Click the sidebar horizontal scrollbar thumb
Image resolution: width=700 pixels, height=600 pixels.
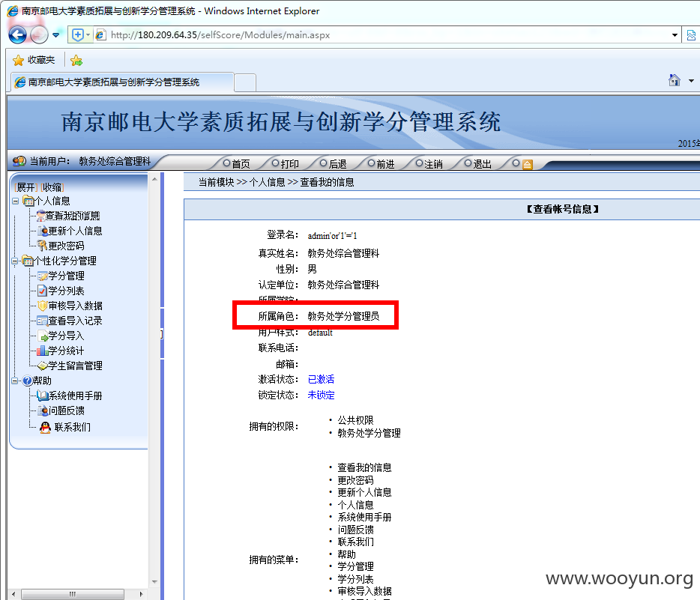tap(72, 594)
